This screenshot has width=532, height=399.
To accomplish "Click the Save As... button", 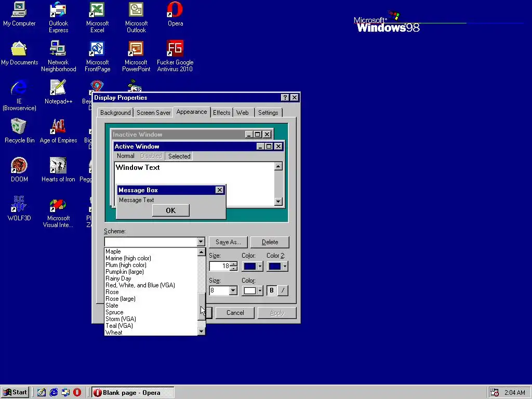I will (228, 242).
